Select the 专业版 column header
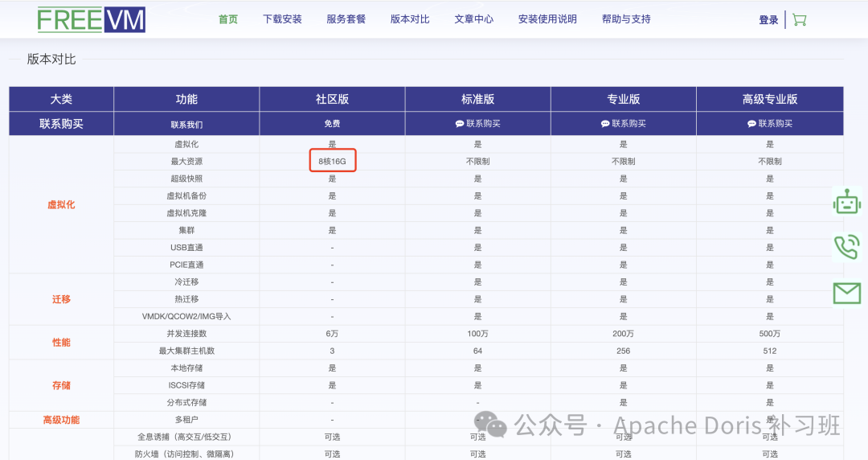 (624, 99)
